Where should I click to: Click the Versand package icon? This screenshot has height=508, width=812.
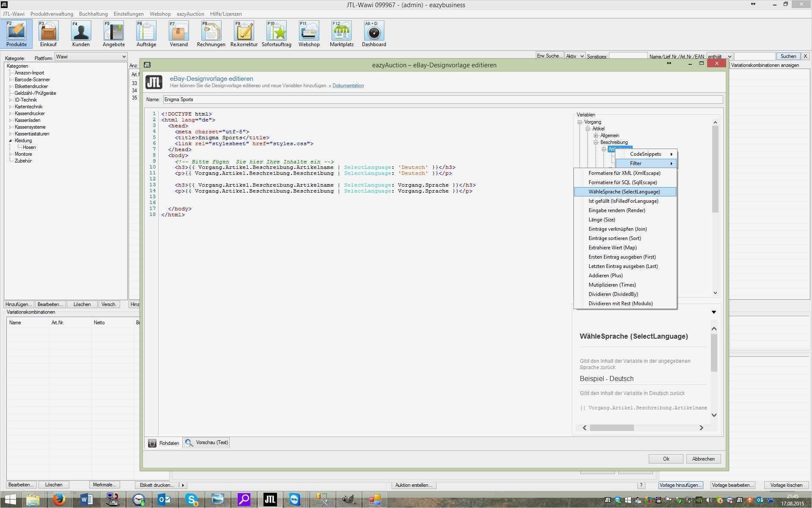tap(178, 33)
